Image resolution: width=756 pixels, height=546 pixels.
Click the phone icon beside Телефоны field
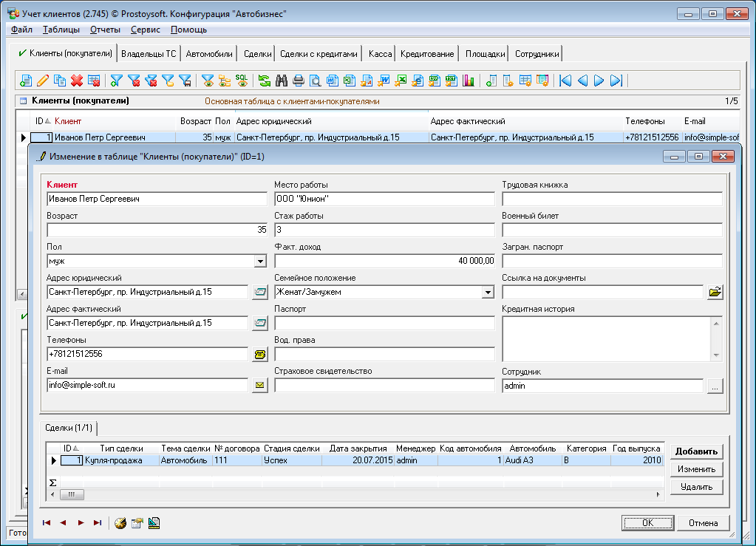[x=259, y=355]
